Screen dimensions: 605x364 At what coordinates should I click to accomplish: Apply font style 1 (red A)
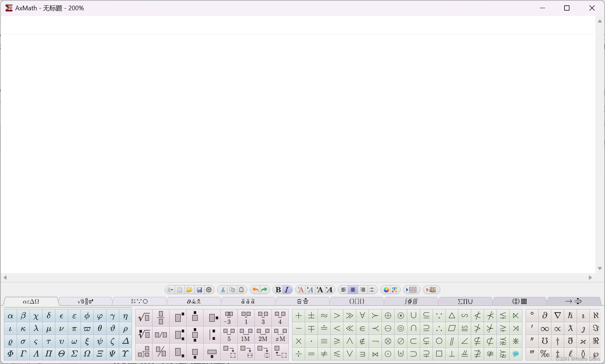[301, 290]
